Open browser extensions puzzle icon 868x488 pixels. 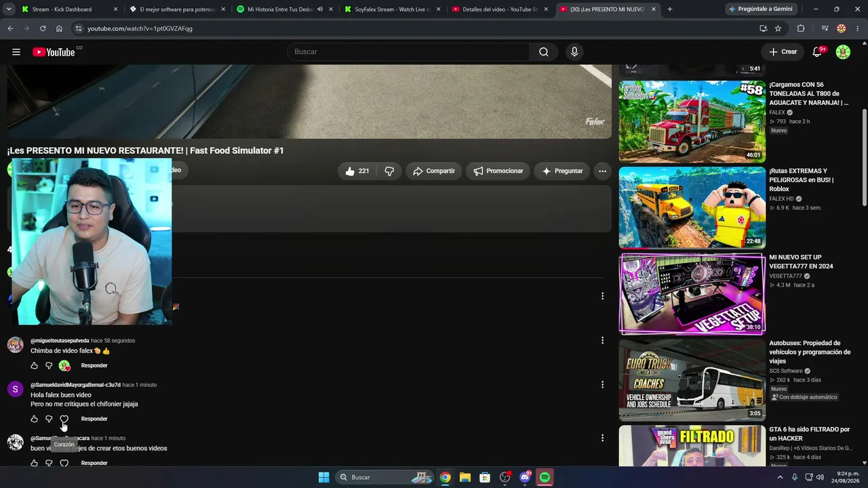(x=801, y=28)
